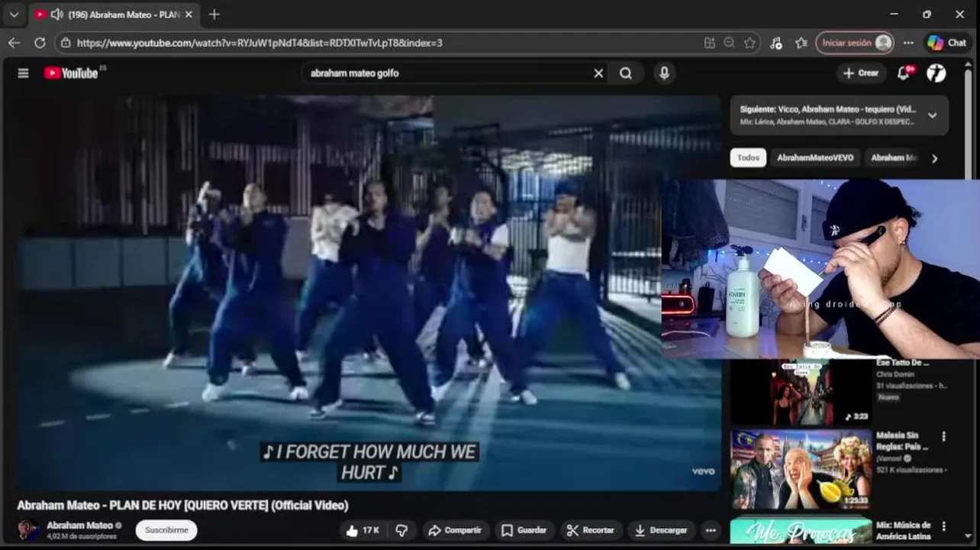
Task: Click the Compartir share button
Action: point(455,530)
